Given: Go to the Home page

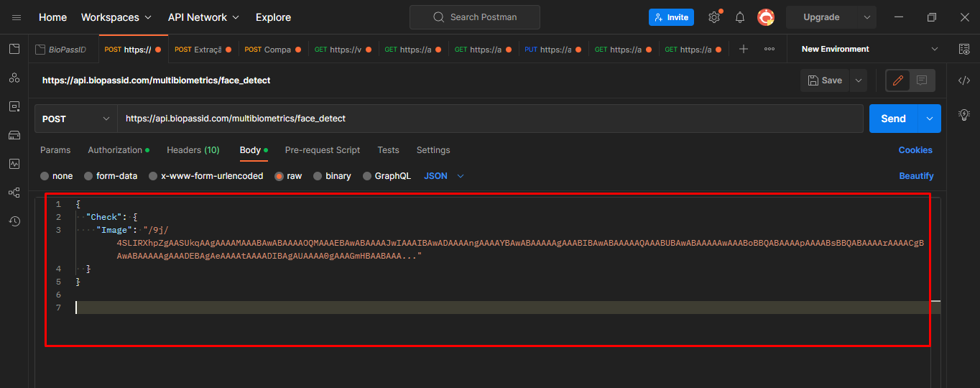Looking at the screenshot, I should [53, 17].
